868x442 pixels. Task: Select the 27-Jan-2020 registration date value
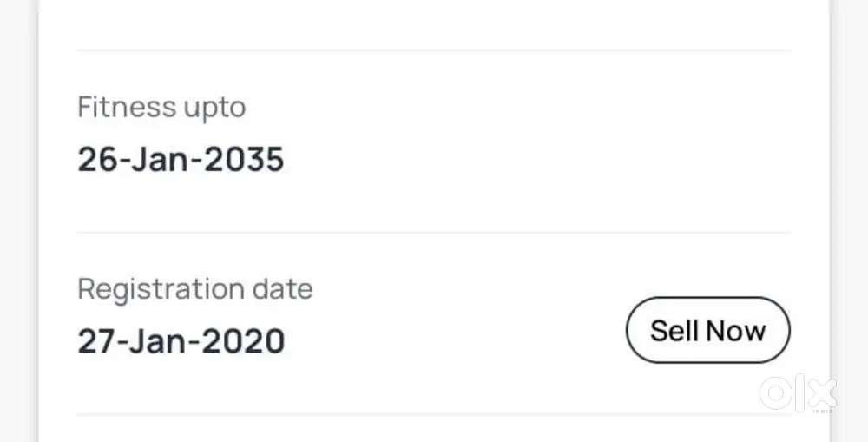click(x=181, y=341)
